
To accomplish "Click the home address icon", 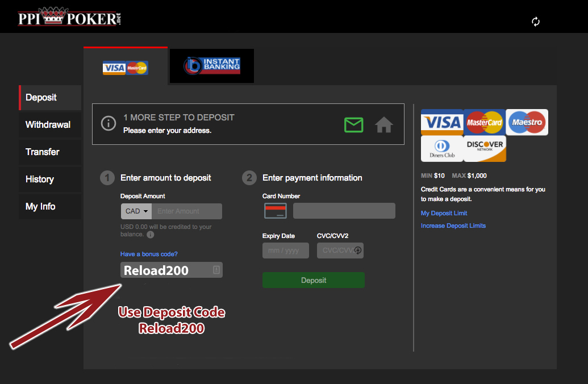I will (384, 125).
